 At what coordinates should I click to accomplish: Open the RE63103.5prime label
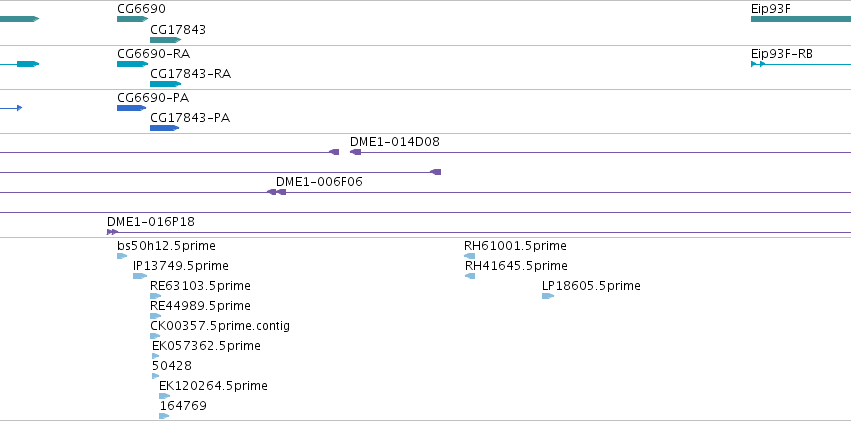click(200, 285)
